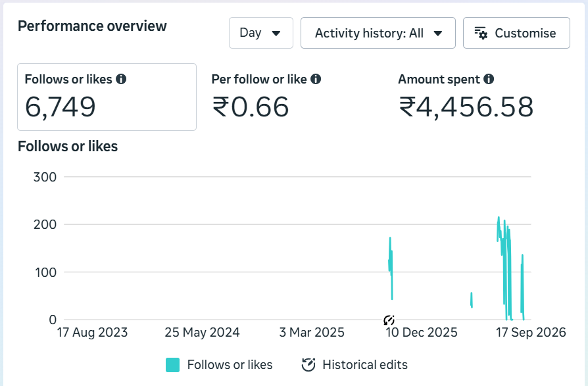The width and height of the screenshot is (588, 386).
Task: Click the 6,749 follows value
Action: (61, 107)
